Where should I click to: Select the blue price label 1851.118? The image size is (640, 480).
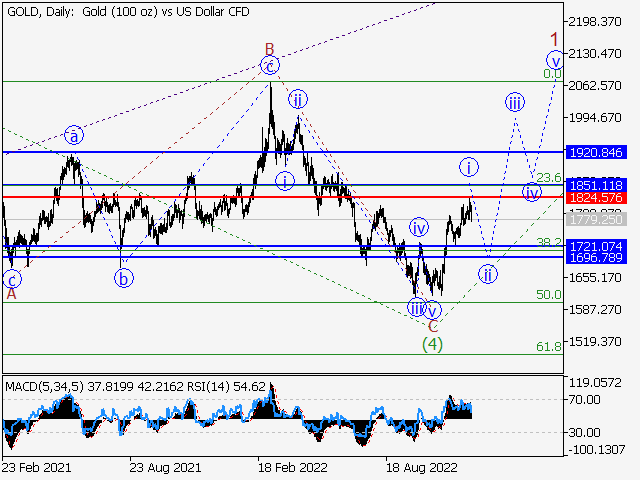point(596,185)
